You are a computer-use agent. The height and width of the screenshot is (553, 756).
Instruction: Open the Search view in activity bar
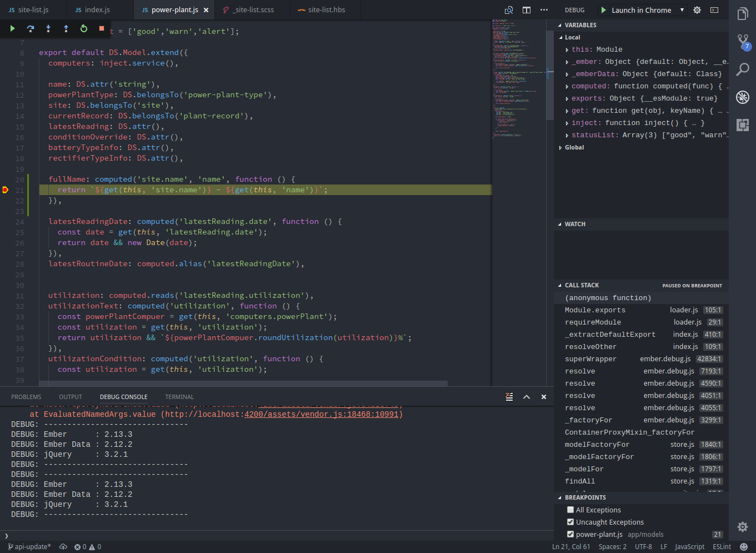pyautogui.click(x=743, y=69)
